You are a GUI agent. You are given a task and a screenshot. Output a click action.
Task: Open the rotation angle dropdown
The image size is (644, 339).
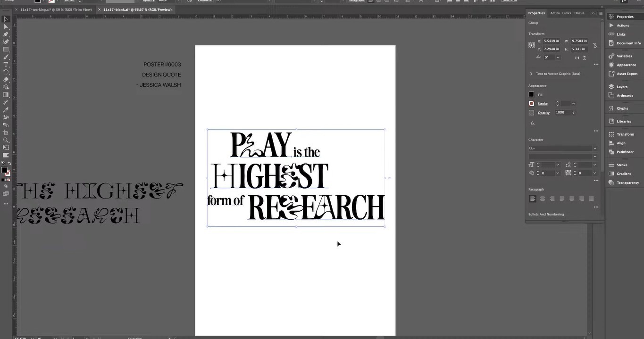click(558, 58)
